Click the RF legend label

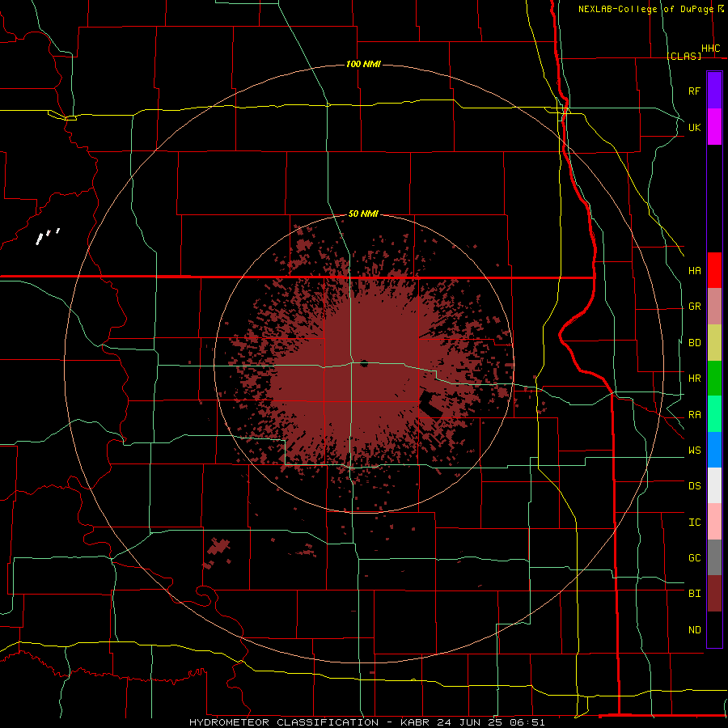click(694, 91)
